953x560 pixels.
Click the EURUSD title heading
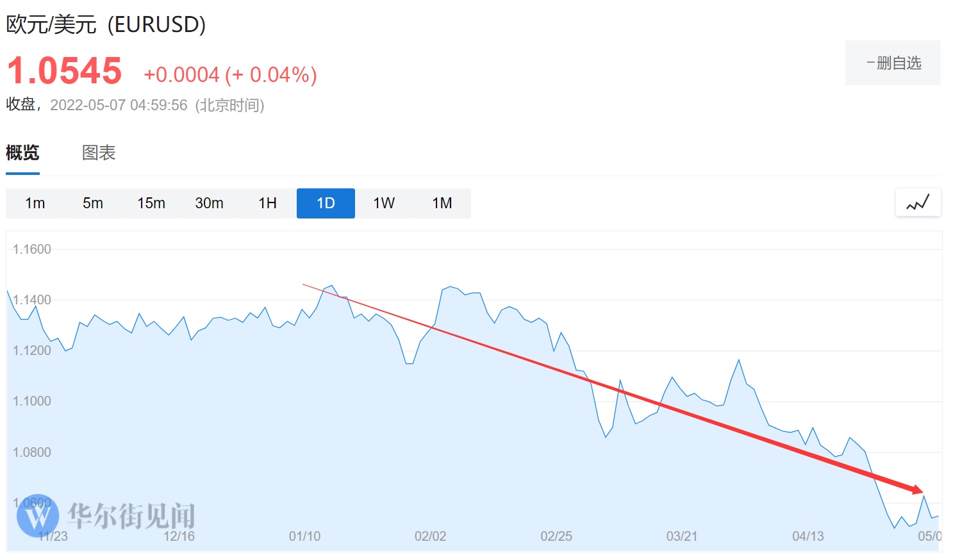point(106,24)
